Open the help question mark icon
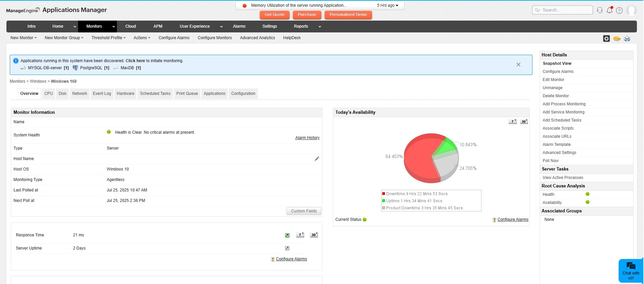The height and width of the screenshot is (284, 644). tap(619, 10)
